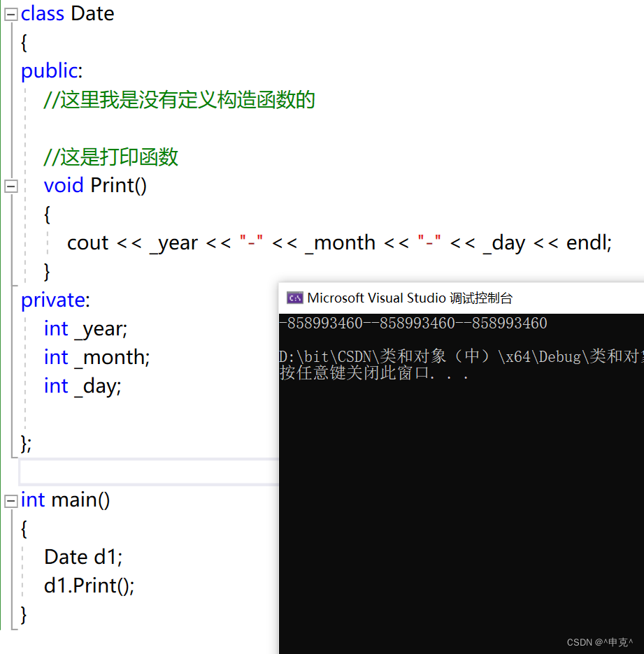This screenshot has width=644, height=654.
Task: Collapse the int main() function block
Action: (11, 501)
